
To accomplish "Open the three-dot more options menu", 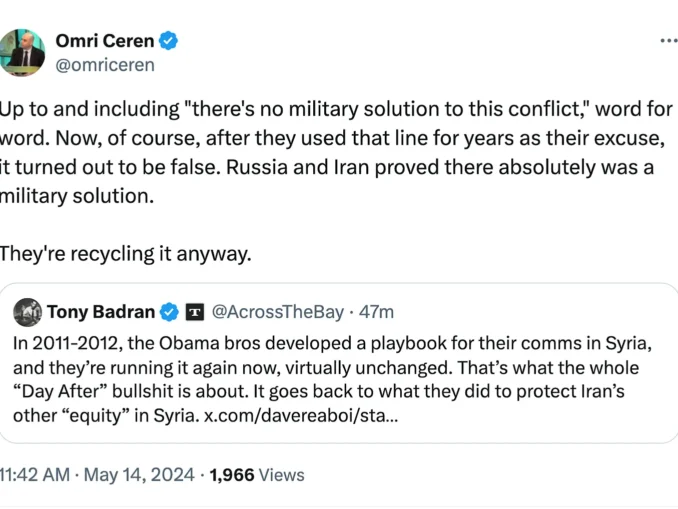I will point(668,41).
